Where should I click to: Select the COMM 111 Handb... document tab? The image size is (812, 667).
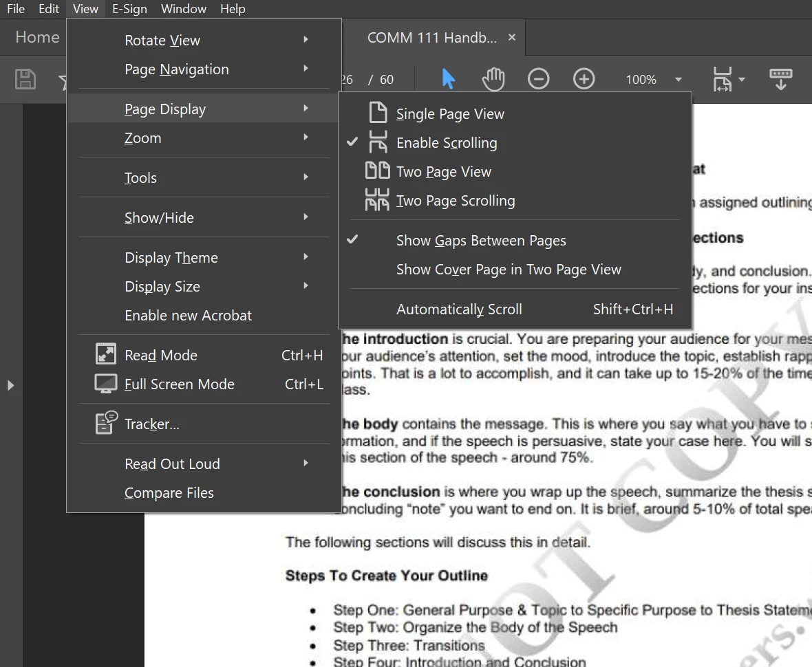point(432,37)
